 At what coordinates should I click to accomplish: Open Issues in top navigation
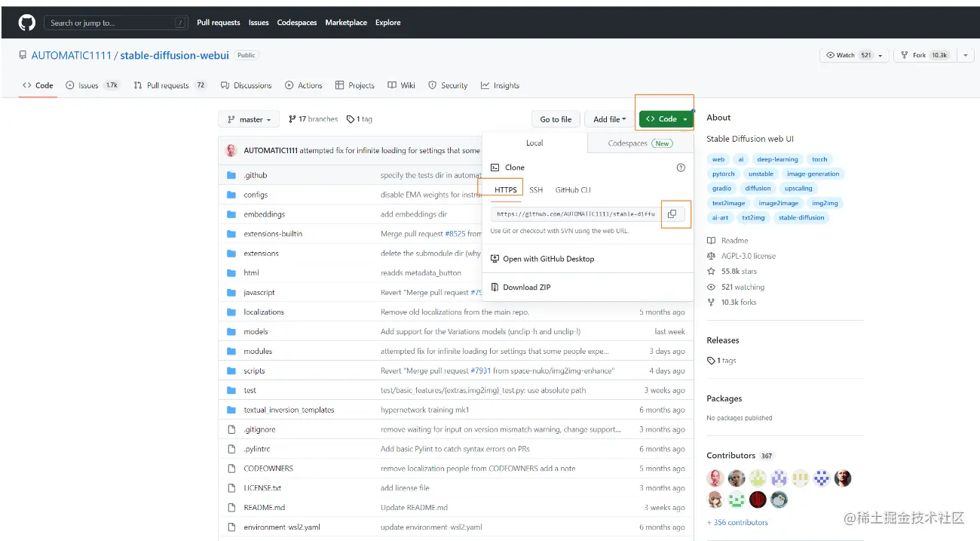259,23
